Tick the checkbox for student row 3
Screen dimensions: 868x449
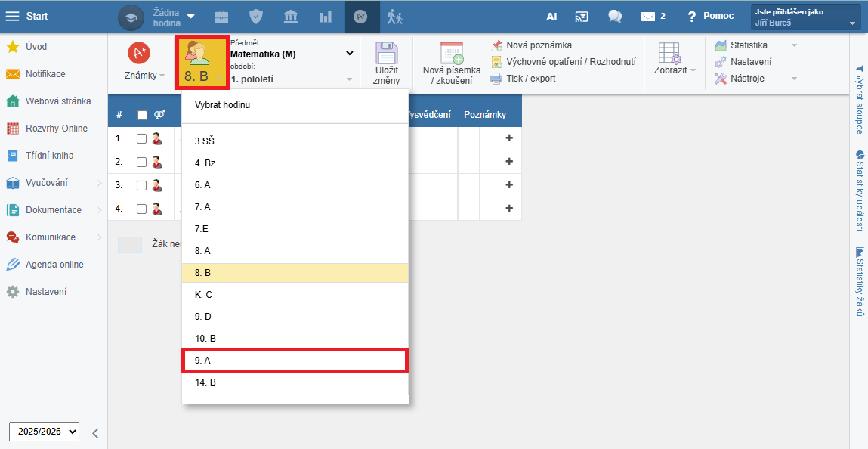[141, 185]
